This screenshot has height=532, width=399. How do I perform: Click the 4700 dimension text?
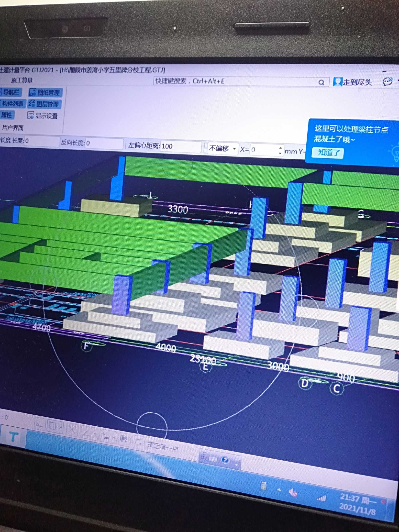(42, 327)
